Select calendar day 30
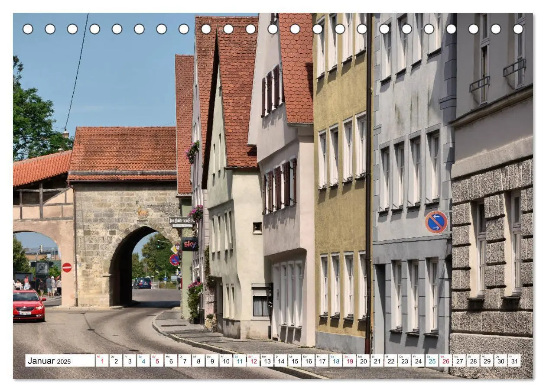This screenshot has width=546, height=392. (501, 360)
